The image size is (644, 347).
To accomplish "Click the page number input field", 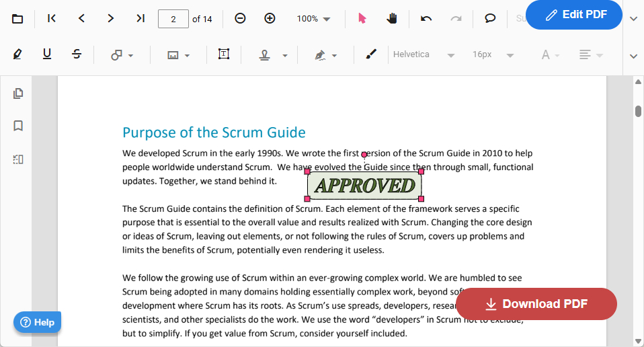I will click(173, 19).
